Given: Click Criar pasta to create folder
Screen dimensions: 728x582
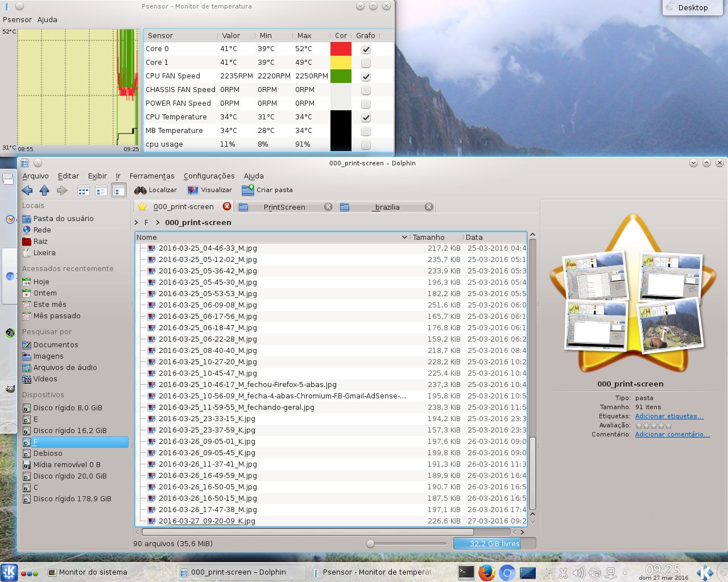Looking at the screenshot, I should [267, 190].
